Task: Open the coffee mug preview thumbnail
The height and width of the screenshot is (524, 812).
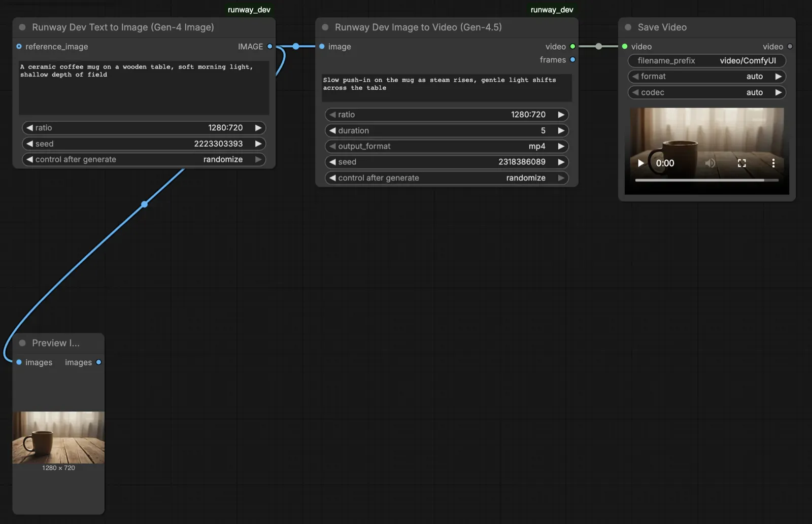Action: point(58,437)
